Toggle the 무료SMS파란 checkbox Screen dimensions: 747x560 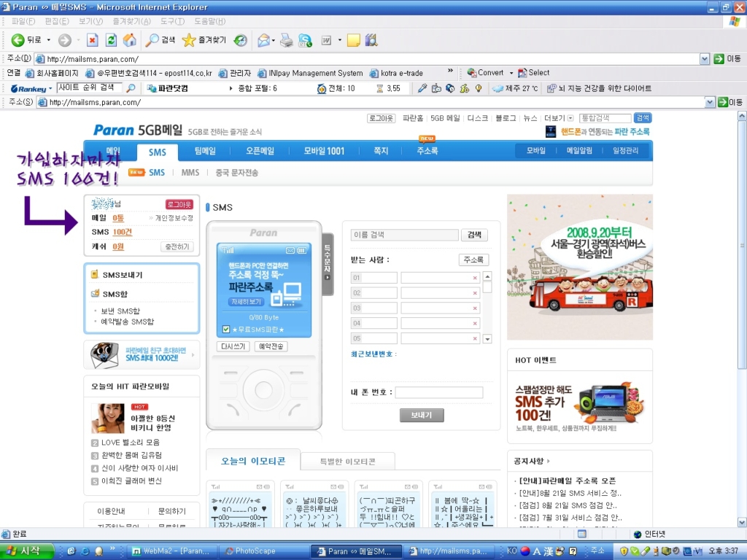point(226,329)
